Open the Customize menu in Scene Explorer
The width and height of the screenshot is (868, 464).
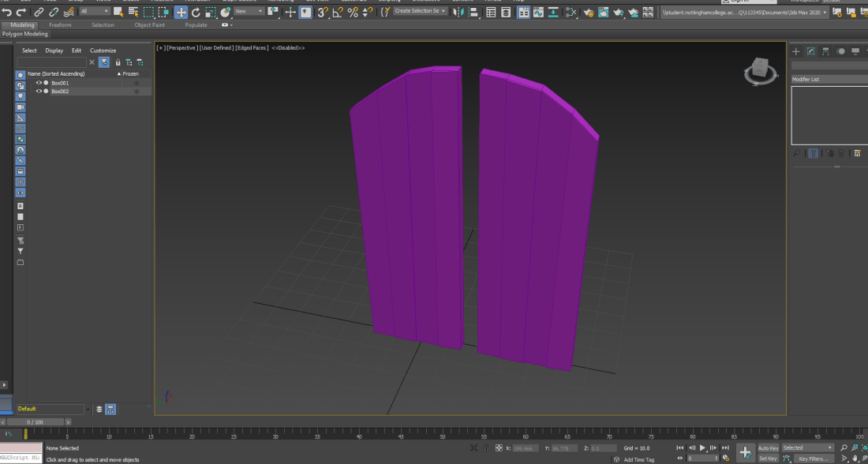(x=103, y=51)
